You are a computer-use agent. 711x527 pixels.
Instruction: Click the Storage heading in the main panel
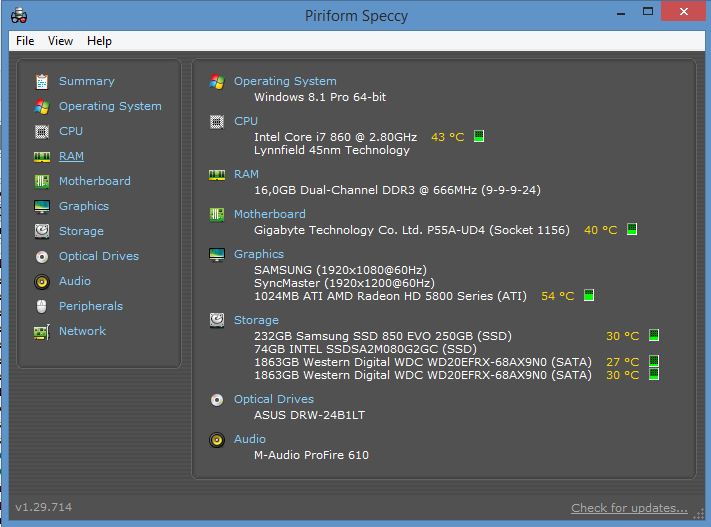tap(256, 320)
